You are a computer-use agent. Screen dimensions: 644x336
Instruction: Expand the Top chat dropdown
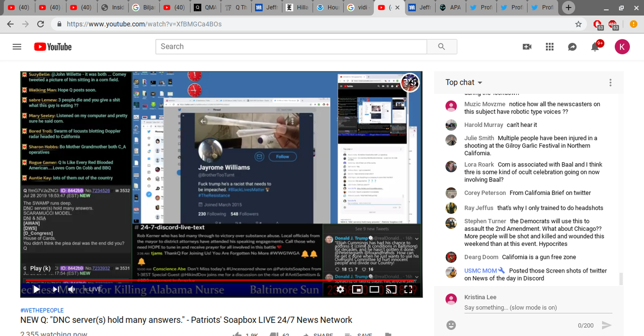tap(464, 82)
